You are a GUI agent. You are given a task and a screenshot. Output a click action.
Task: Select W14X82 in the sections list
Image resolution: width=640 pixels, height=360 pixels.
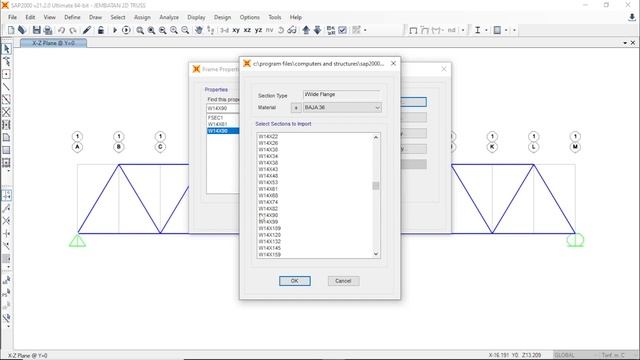(x=268, y=209)
